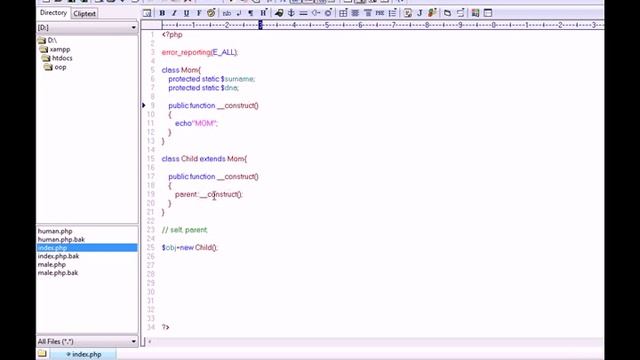Insert Underline tag from toolbar
This screenshot has height=360, width=640.
[187, 13]
